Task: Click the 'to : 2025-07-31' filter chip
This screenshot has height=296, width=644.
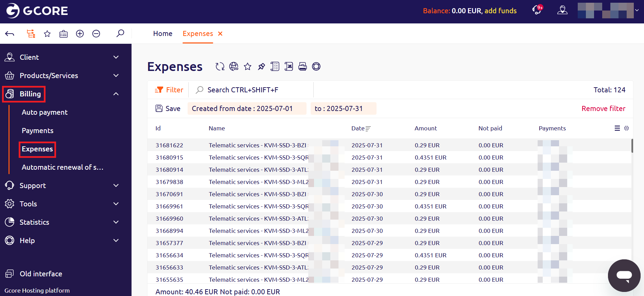Action: 343,109
